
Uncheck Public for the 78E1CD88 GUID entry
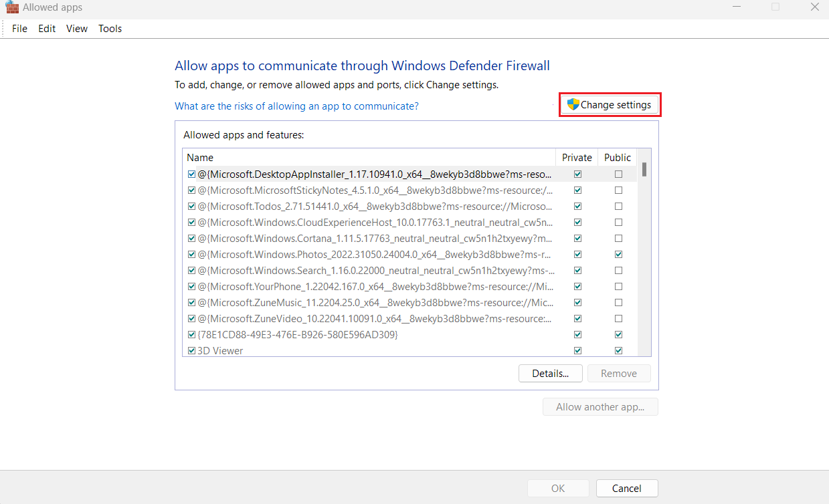pos(618,335)
